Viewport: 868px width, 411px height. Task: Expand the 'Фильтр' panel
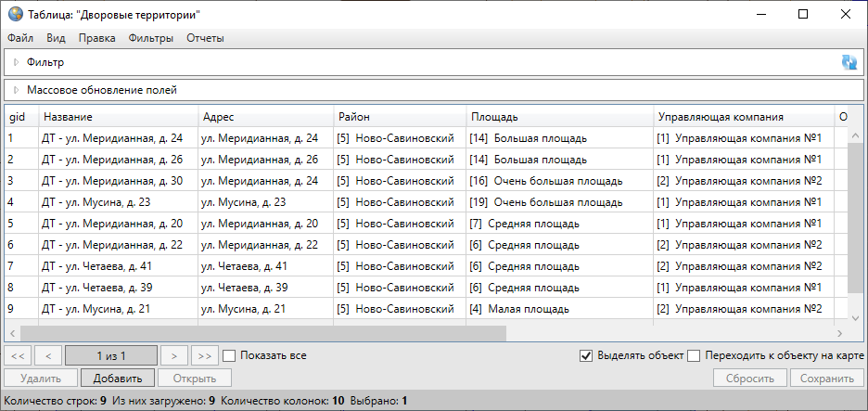tap(16, 62)
